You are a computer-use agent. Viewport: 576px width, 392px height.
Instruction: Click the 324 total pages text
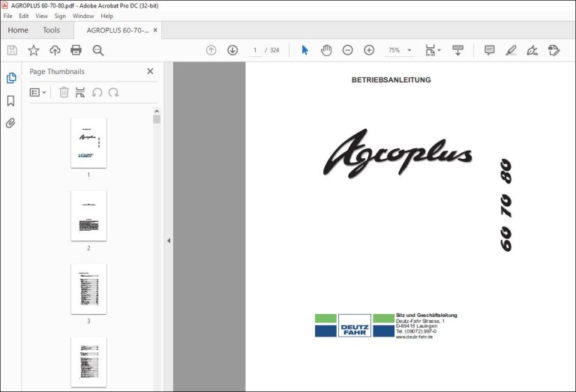(x=274, y=50)
